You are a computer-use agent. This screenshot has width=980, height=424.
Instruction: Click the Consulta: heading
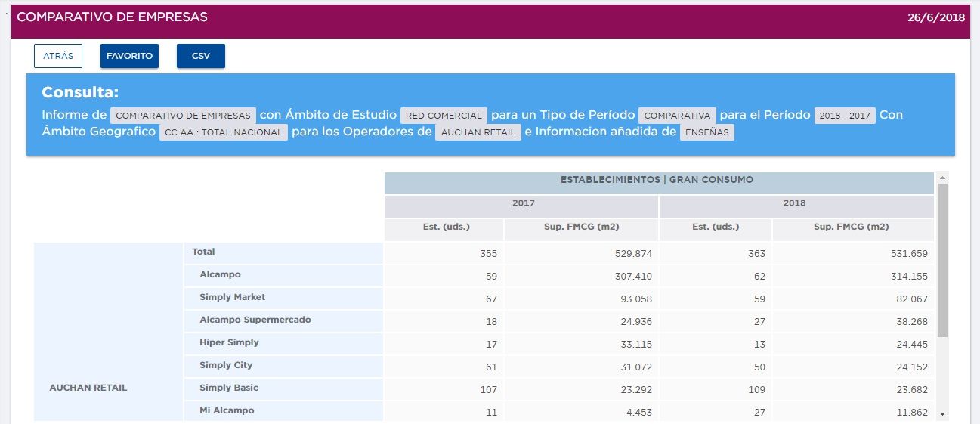click(80, 93)
